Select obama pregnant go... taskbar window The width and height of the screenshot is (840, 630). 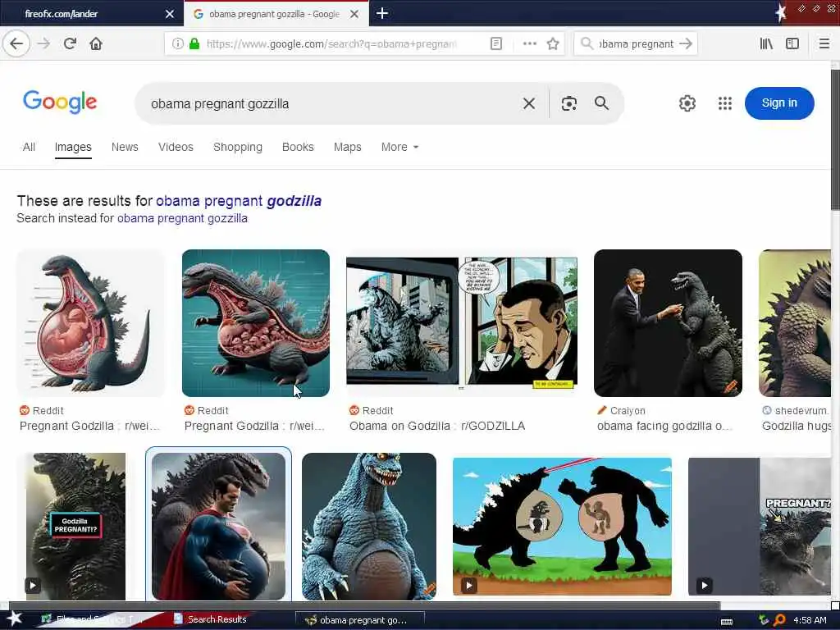(x=360, y=620)
